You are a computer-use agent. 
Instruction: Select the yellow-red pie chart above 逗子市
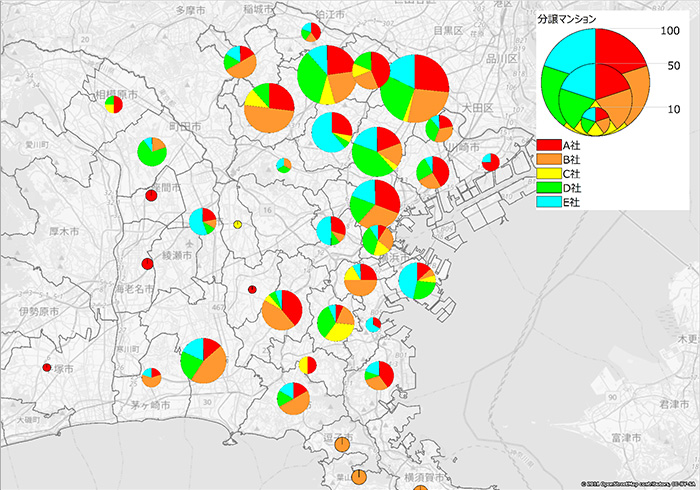coord(307,366)
